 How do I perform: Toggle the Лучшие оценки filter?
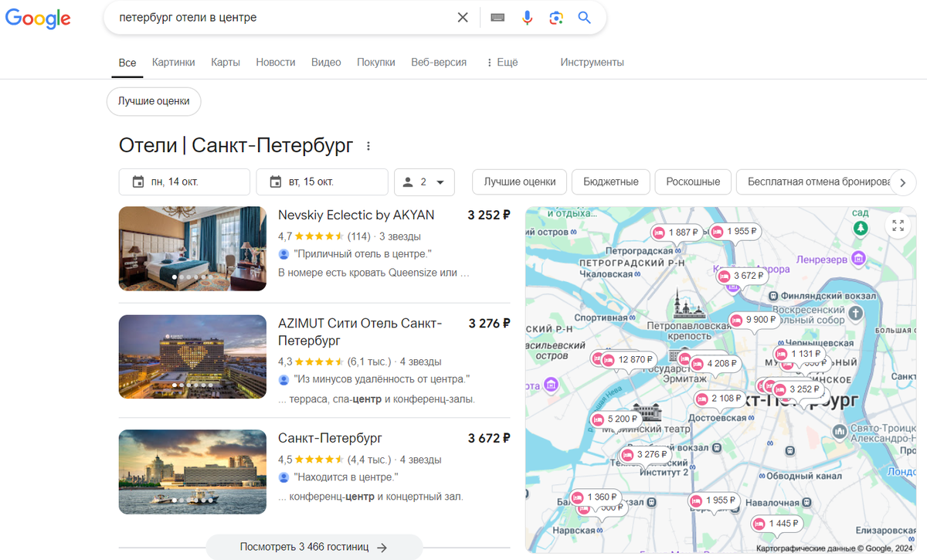tap(519, 182)
